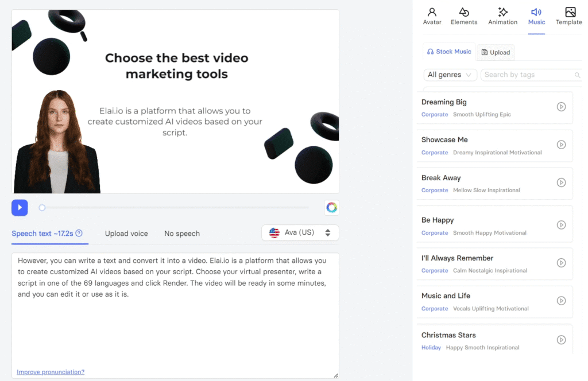Select the Upload music tab

pos(496,52)
